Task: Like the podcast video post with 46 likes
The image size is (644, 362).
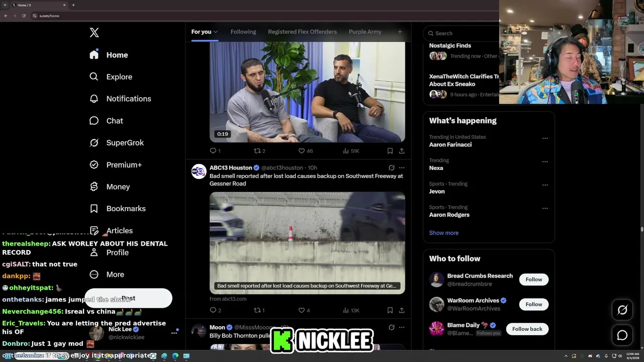Action: pos(305,151)
